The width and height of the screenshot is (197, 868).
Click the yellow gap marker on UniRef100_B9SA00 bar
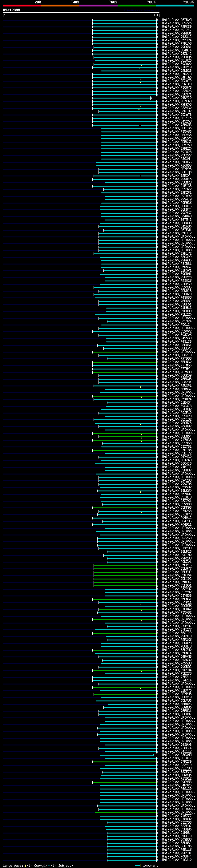[141, 65]
